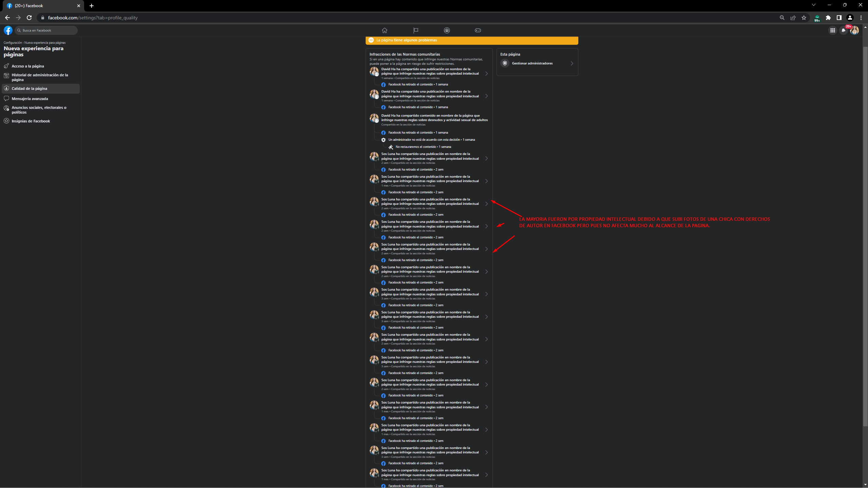The image size is (868, 488).
Task: View site information lock icon
Action: click(x=42, y=18)
